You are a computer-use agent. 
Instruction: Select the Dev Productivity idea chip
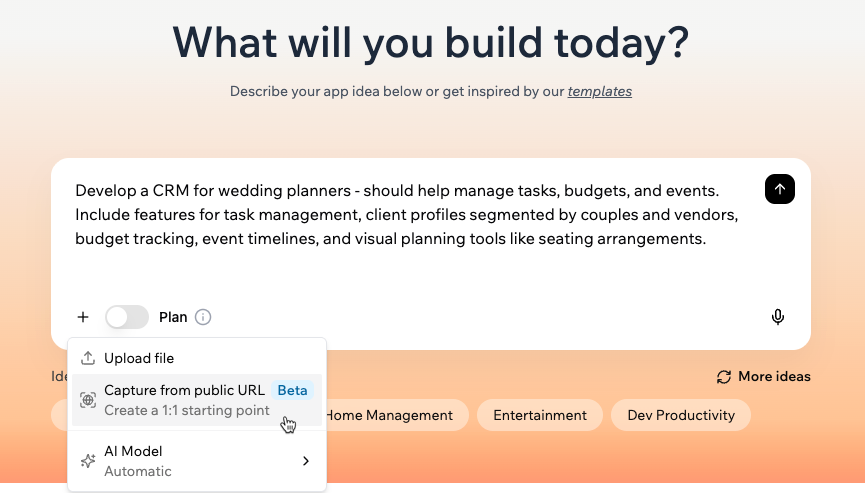pos(681,415)
